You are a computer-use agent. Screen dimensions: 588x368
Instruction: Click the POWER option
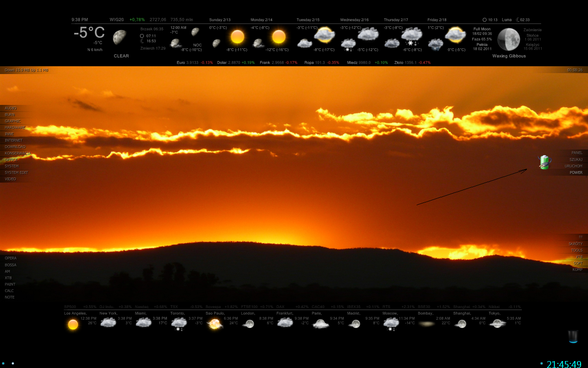(576, 172)
